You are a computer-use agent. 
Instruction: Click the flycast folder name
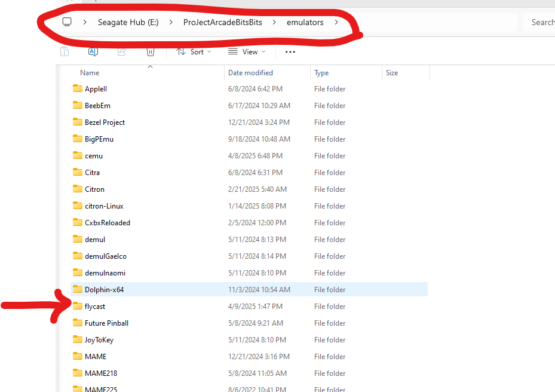pos(95,307)
